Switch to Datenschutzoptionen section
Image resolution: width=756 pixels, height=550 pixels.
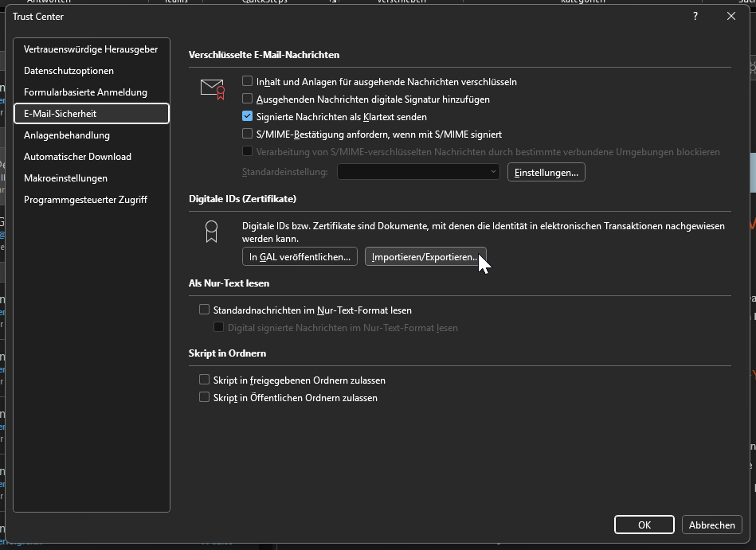pos(69,71)
